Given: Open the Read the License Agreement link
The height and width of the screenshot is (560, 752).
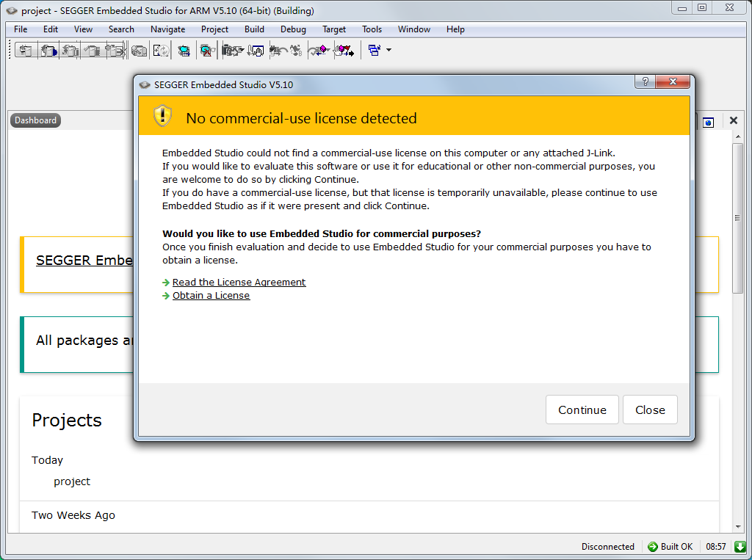Looking at the screenshot, I should (x=239, y=283).
